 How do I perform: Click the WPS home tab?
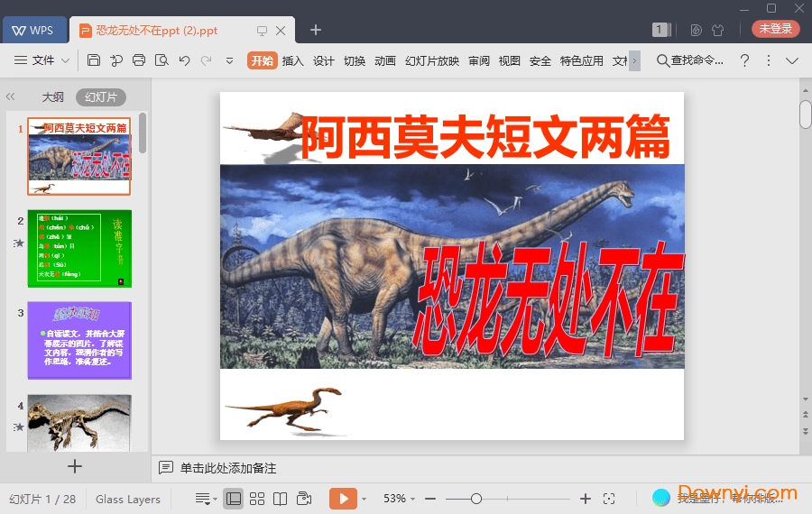click(34, 30)
